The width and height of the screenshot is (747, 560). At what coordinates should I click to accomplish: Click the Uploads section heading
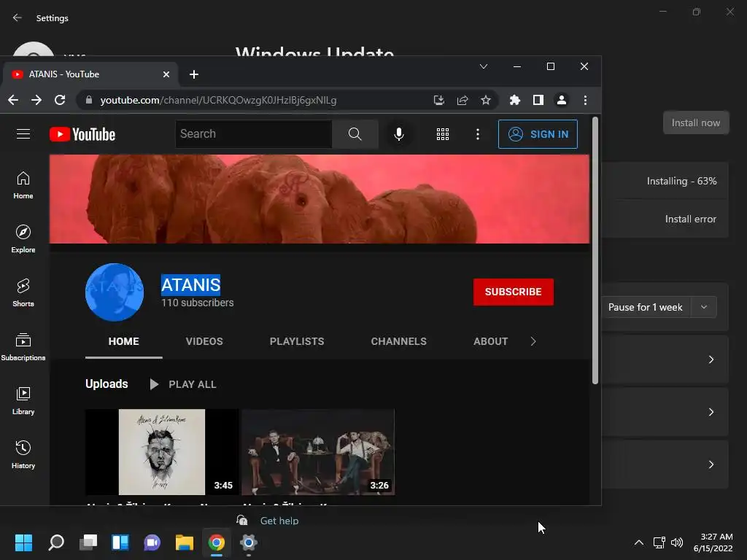pos(107,384)
